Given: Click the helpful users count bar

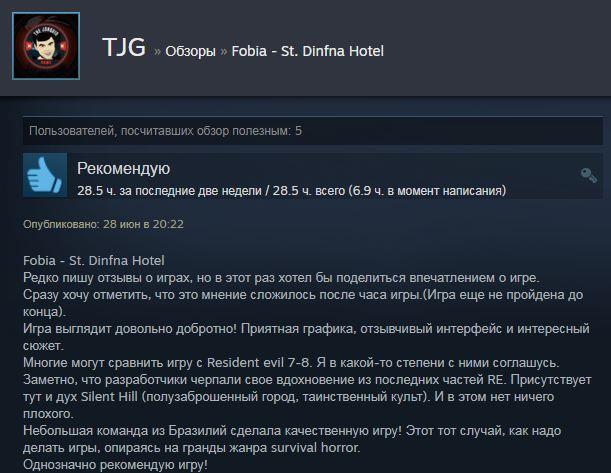Looking at the screenshot, I should (313, 131).
